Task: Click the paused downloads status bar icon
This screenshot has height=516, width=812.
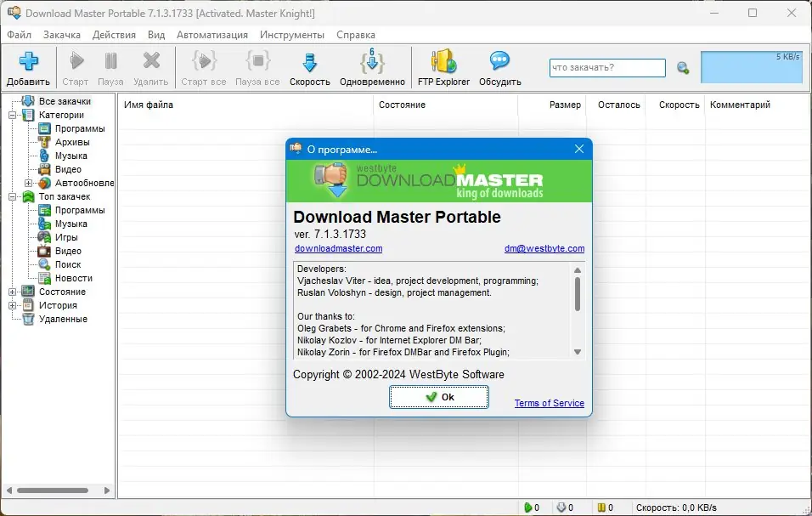Action: (x=601, y=507)
